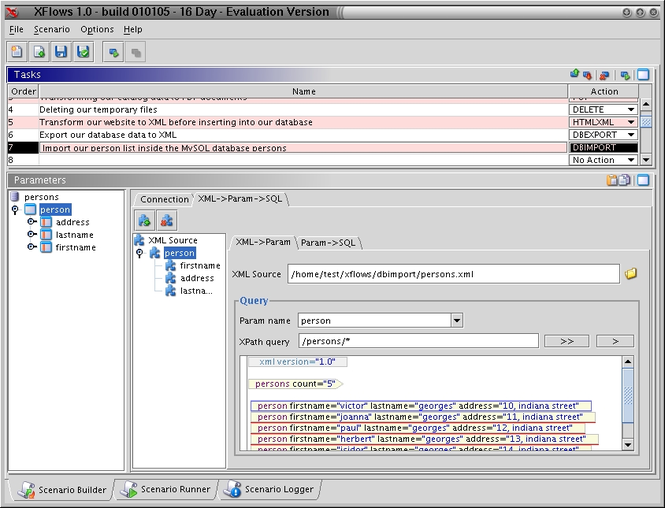Viewport: 665px width, 508px height.
Task: Click the new scenario document icon
Action: pyautogui.click(x=17, y=52)
